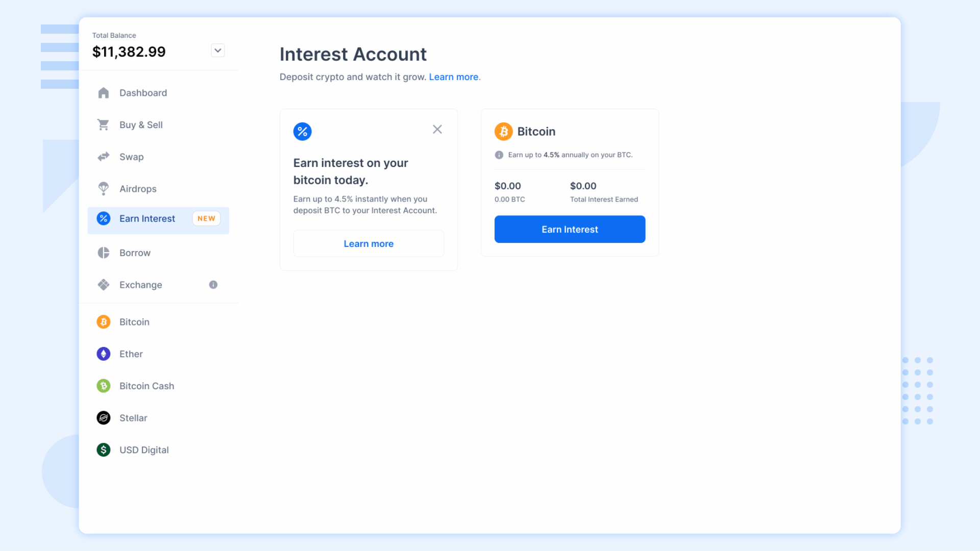The height and width of the screenshot is (551, 980).
Task: Click the info icon next to Exchange
Action: (x=213, y=285)
